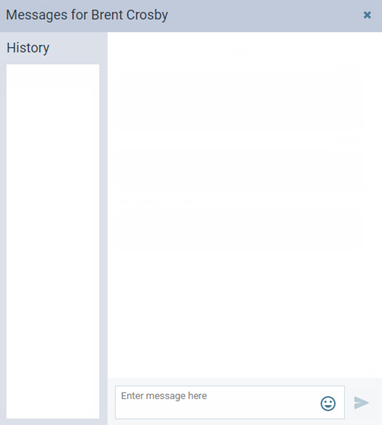Focus the message text box placeholder

[164, 396]
